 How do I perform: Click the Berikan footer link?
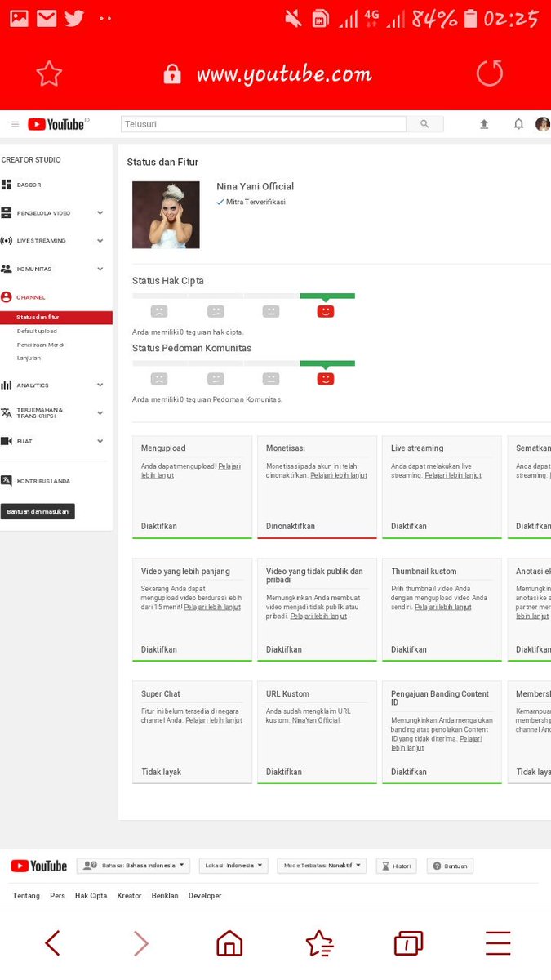pos(165,896)
